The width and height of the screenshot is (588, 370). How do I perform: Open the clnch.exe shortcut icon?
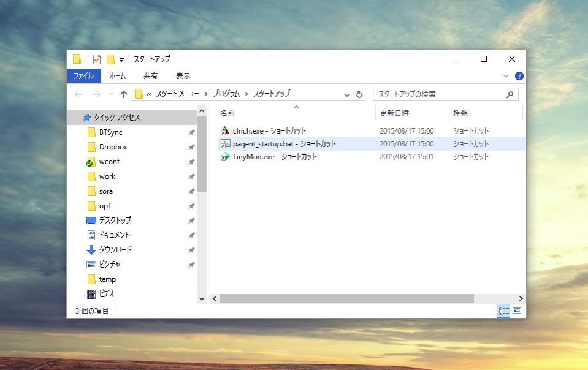click(225, 131)
